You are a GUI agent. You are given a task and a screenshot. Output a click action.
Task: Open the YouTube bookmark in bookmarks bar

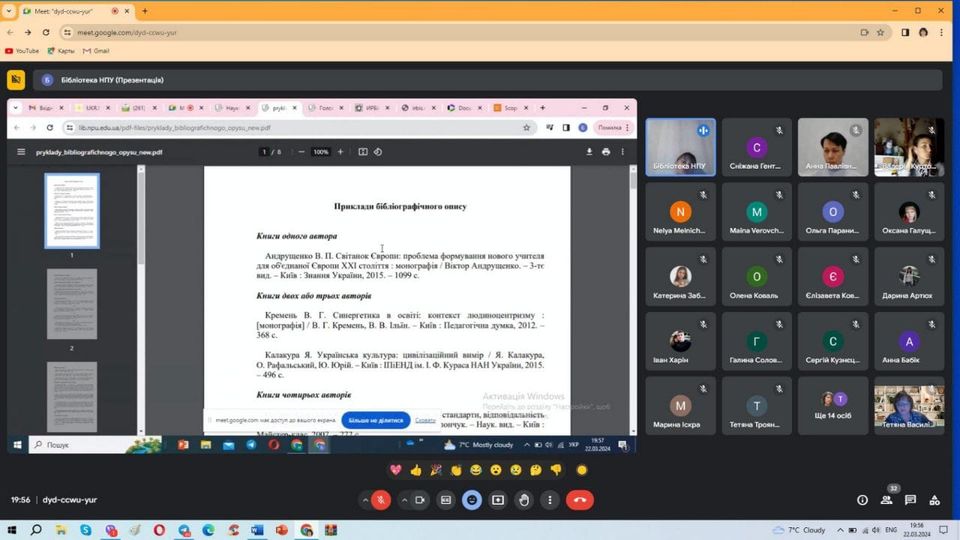(x=22, y=50)
